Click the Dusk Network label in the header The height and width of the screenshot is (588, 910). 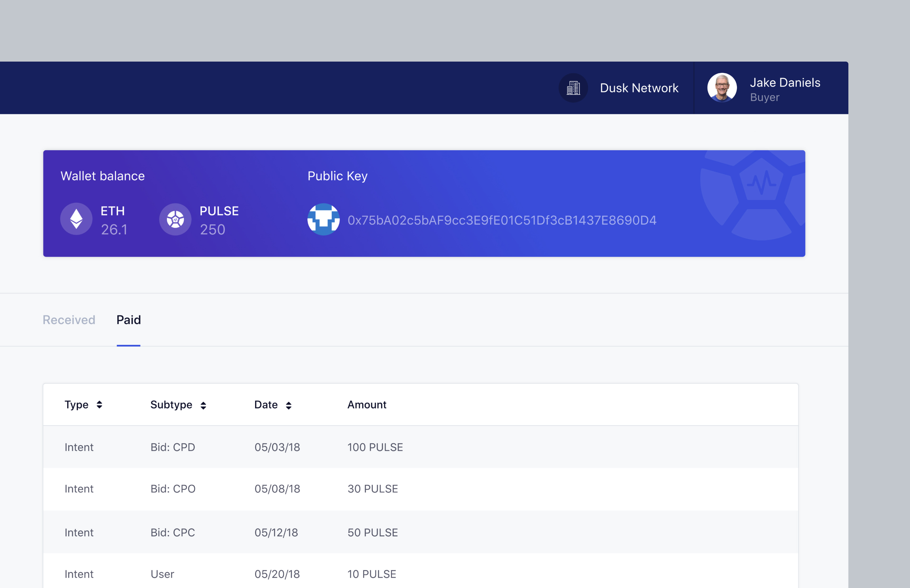(x=639, y=88)
